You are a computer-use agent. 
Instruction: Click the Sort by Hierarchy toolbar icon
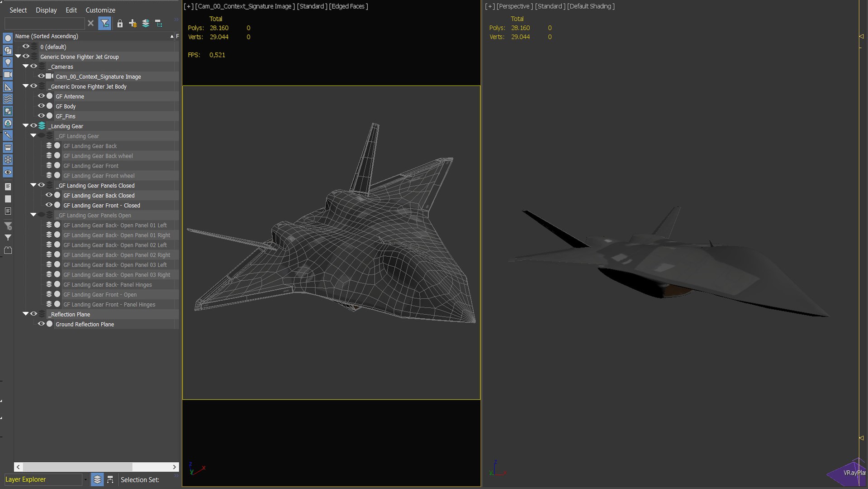(158, 23)
